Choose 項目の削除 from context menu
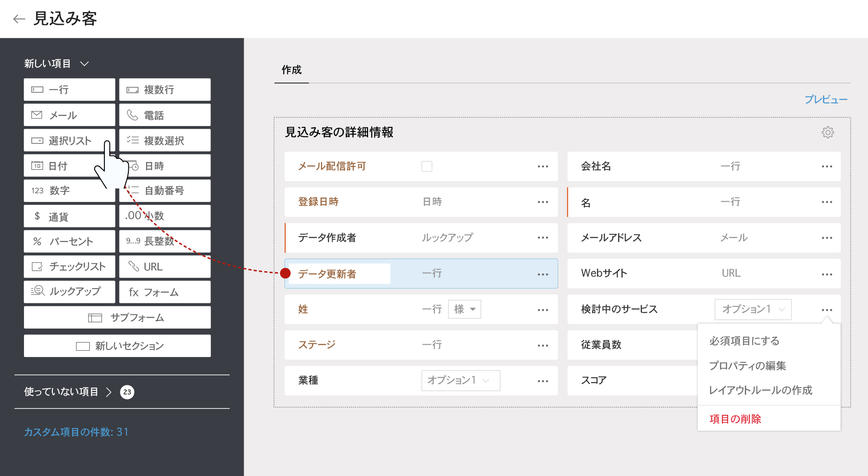Viewport: 868px width, 476px height. [735, 419]
